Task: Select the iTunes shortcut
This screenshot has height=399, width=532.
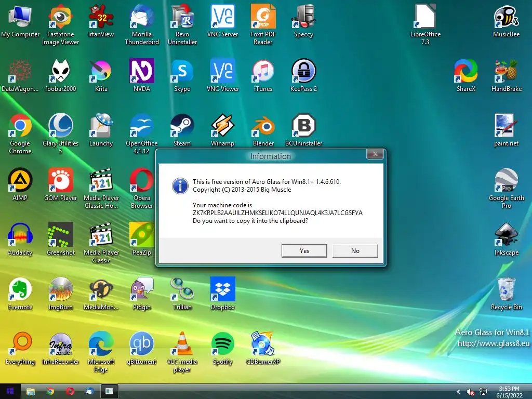Action: (x=263, y=76)
